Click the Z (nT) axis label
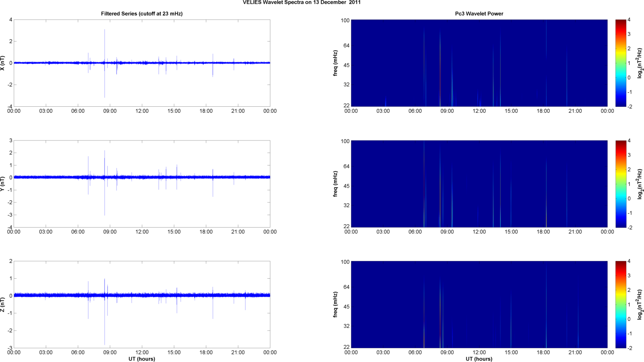Image resolution: width=644 pixels, height=362 pixels. tap(3, 305)
